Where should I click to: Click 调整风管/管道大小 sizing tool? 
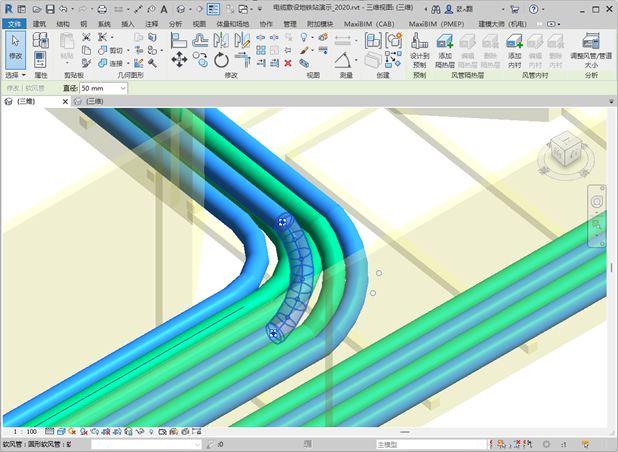(590, 42)
